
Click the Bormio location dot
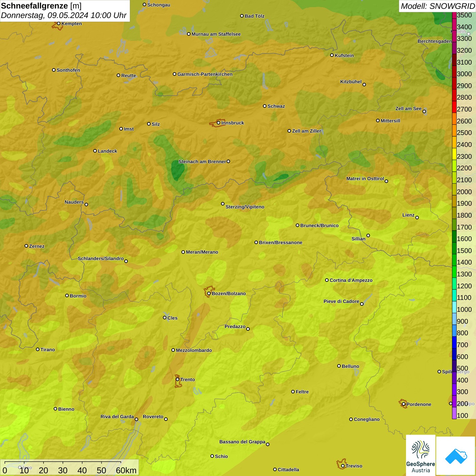tap(67, 295)
